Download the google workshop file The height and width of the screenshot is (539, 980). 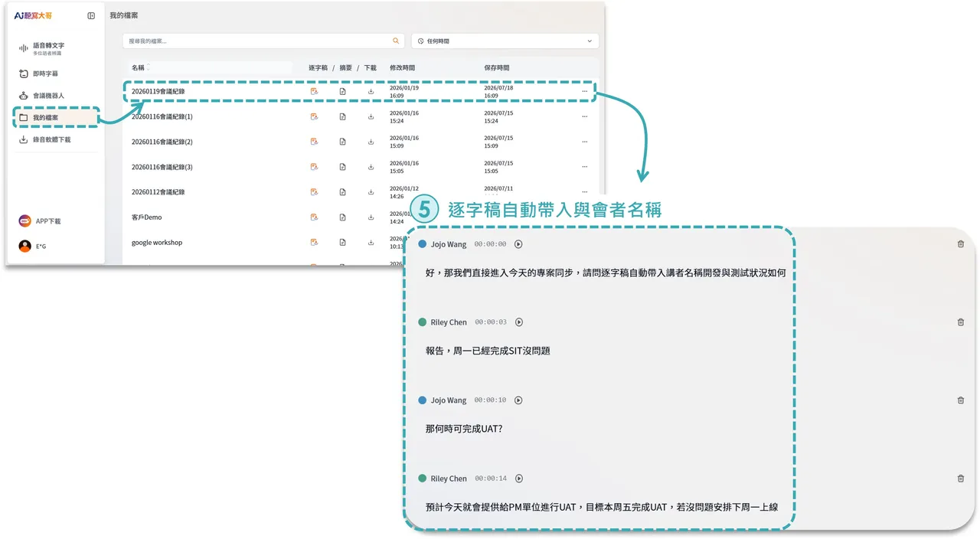coord(371,242)
